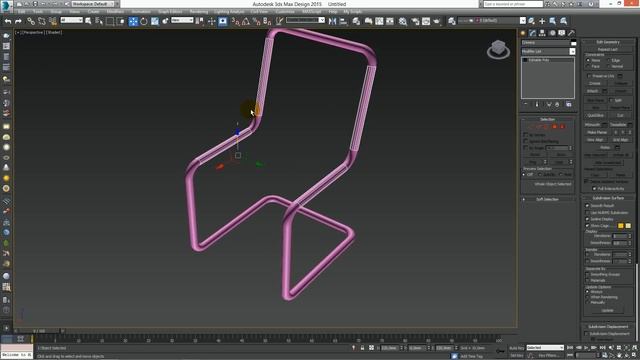
Task: Switch to the Motion command panel tab
Action: point(552,33)
